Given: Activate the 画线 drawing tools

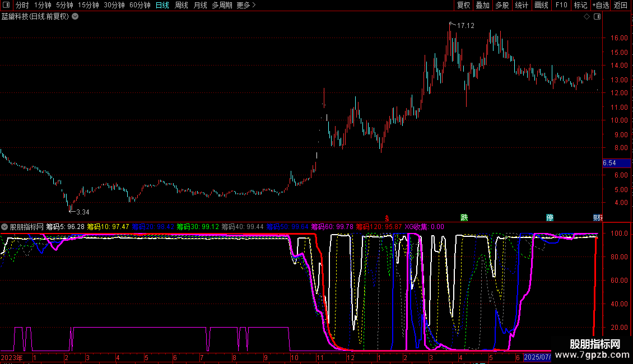Looking at the screenshot, I should click(541, 5).
